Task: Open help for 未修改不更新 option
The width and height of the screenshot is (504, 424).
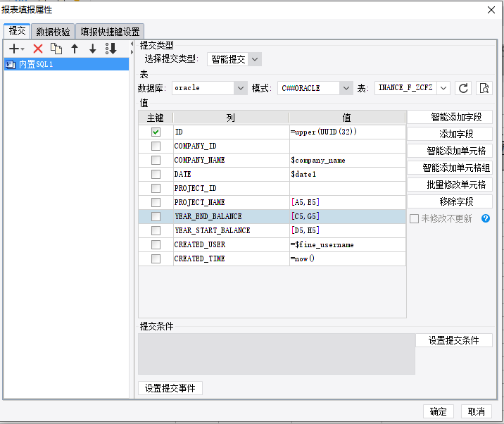Action: pyautogui.click(x=486, y=218)
